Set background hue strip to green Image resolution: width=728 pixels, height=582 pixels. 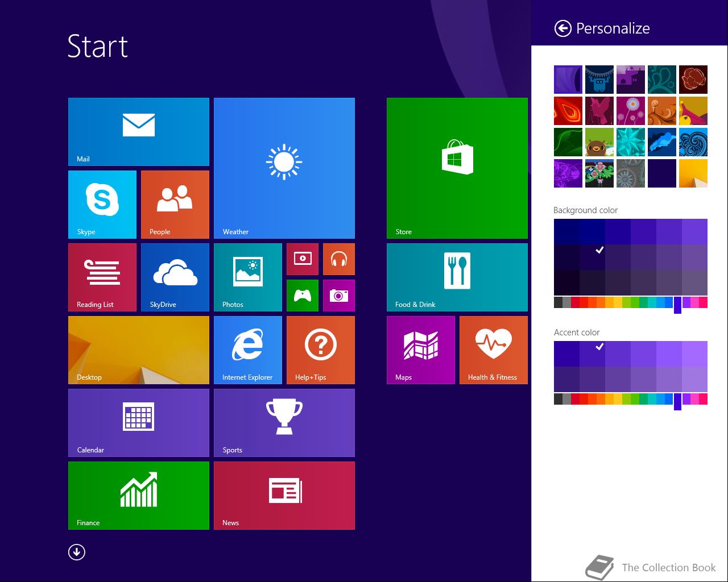pos(635,302)
